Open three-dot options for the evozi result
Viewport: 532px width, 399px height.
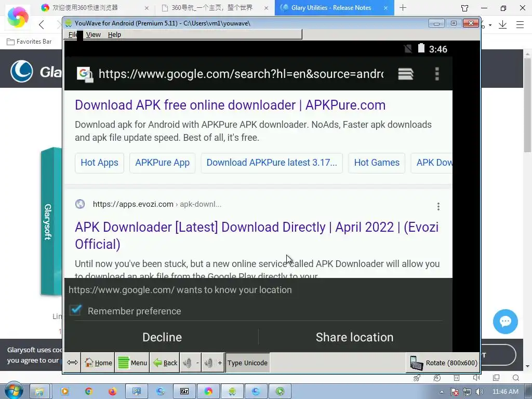click(x=438, y=206)
